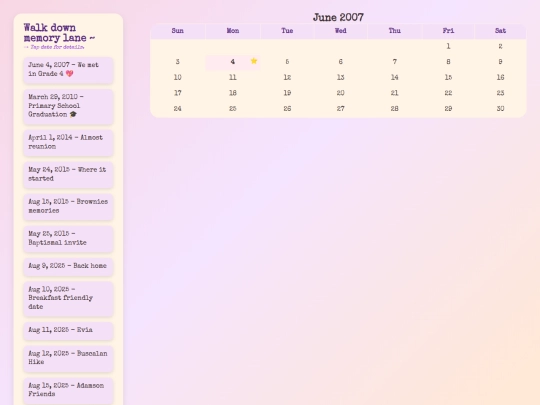Click calendar date 14
This screenshot has height=405, width=540.
coord(395,77)
